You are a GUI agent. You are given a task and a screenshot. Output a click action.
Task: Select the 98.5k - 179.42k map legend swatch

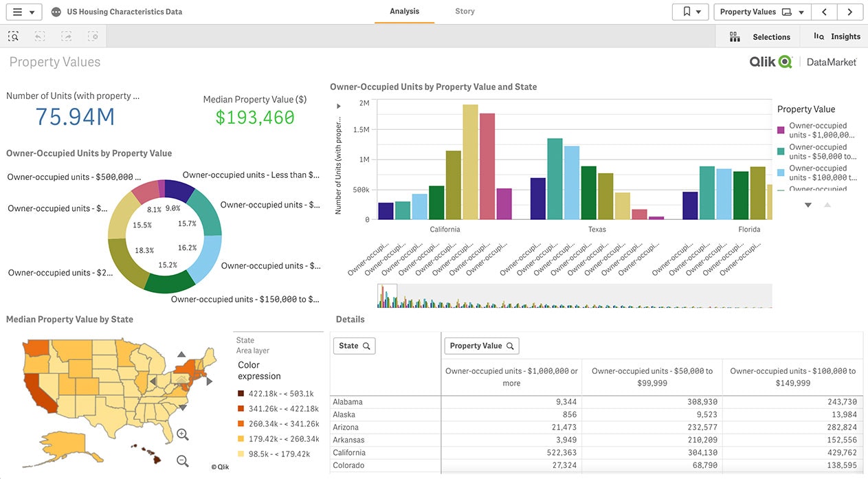pos(241,454)
